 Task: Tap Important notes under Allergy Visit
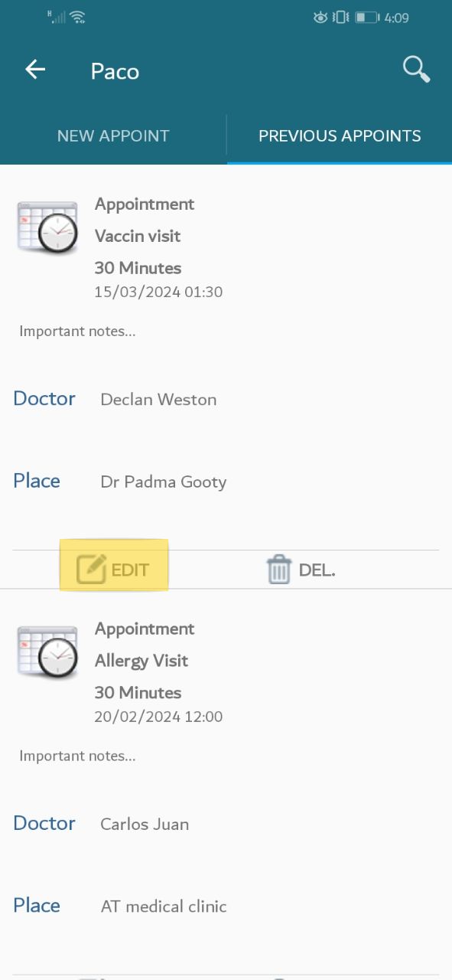click(x=77, y=756)
